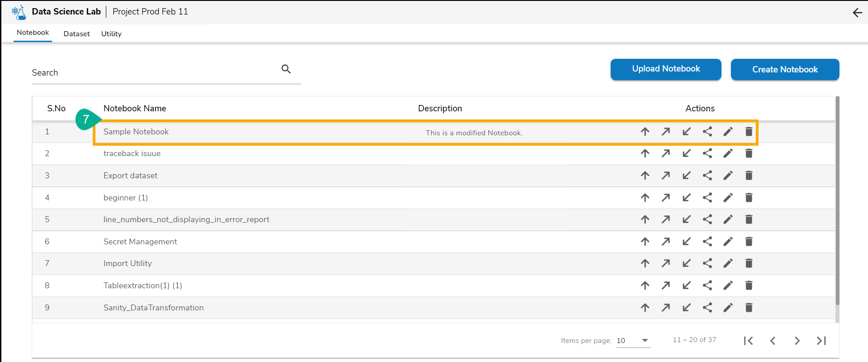The height and width of the screenshot is (362, 868).
Task: Go to the previous page
Action: tap(773, 341)
